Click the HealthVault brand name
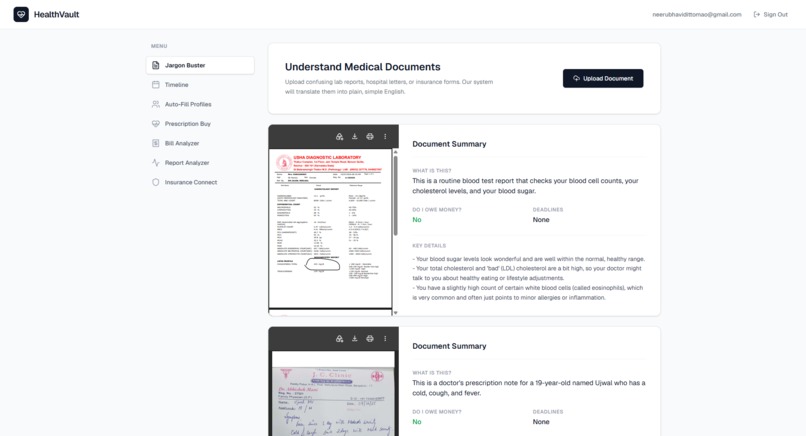Image resolution: width=806 pixels, height=436 pixels. [x=57, y=14]
